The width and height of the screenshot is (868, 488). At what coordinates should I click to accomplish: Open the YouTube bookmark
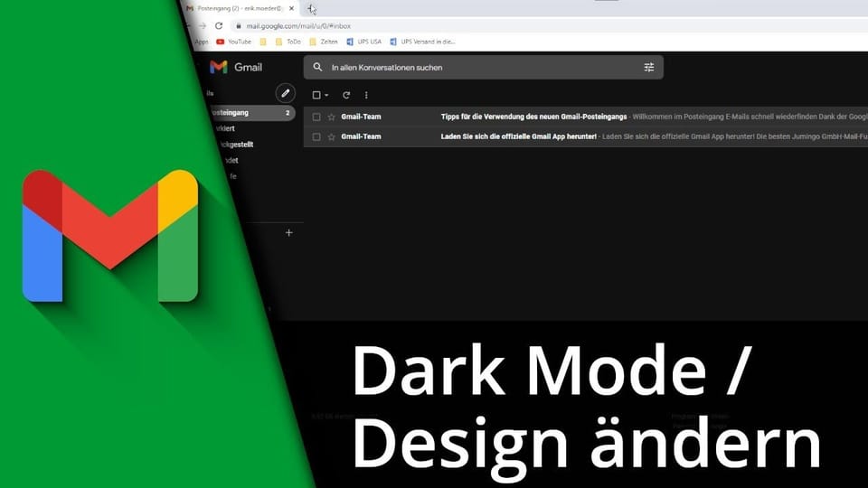[233, 42]
